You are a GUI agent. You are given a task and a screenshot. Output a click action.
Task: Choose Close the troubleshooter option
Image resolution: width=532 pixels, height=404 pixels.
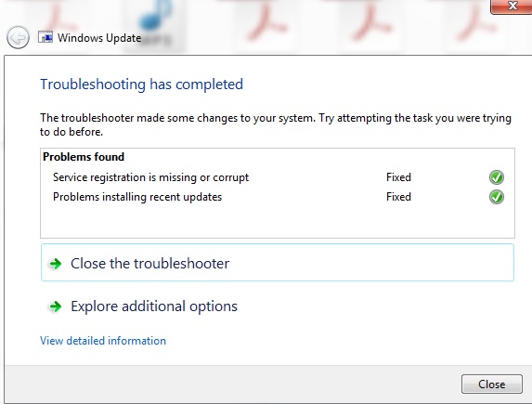tap(278, 263)
